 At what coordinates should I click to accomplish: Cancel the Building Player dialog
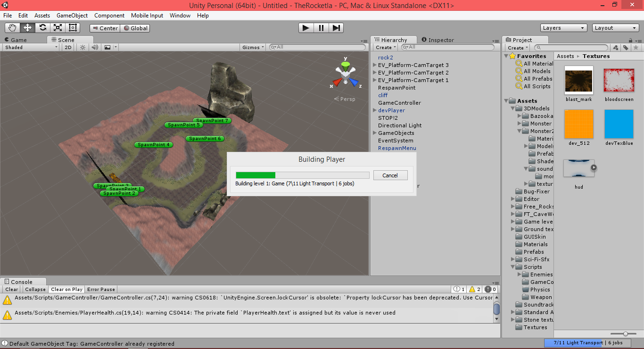click(x=390, y=175)
